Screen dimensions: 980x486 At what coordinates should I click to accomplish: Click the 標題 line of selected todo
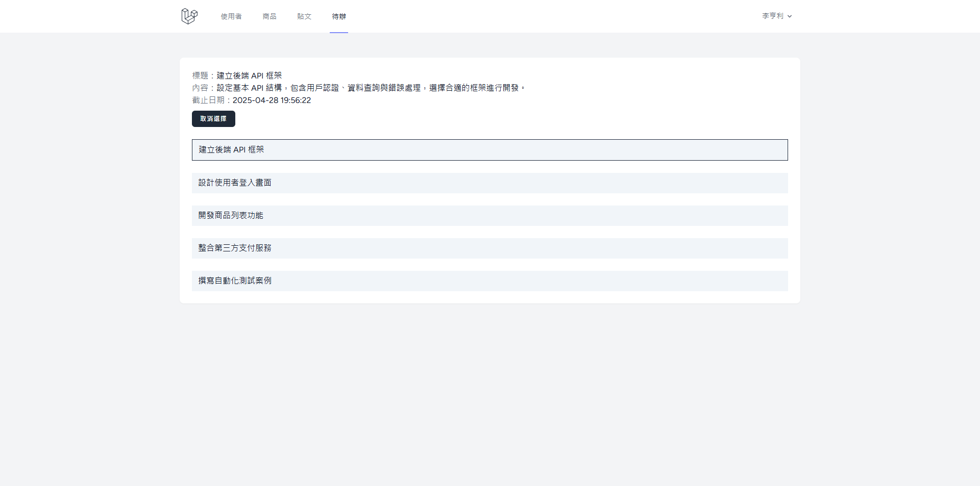pyautogui.click(x=237, y=75)
